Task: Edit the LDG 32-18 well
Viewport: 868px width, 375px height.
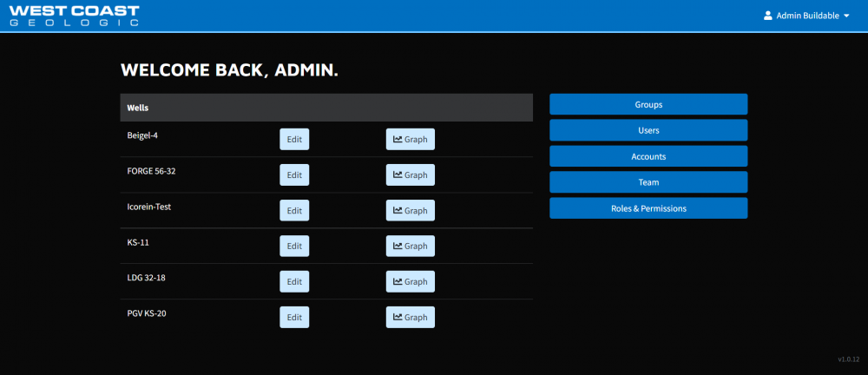Action: point(294,282)
